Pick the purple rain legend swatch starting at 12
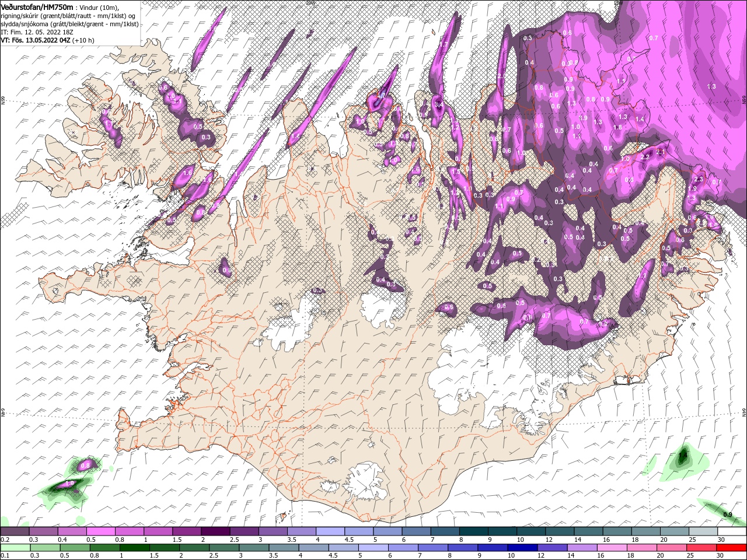Image resolution: width=747 pixels, height=560 pixels. [551, 548]
